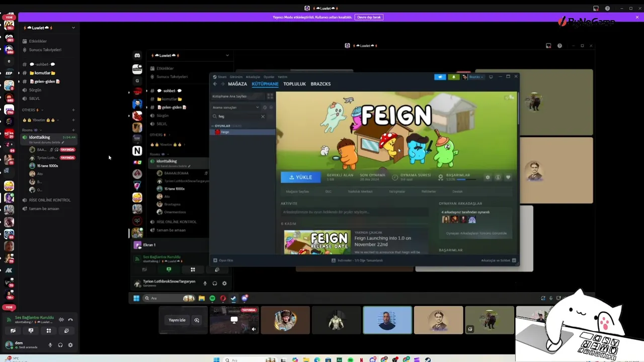Viewport: 644px width, 362px height.
Task: Open Discord user settings gear
Action: 70,345
